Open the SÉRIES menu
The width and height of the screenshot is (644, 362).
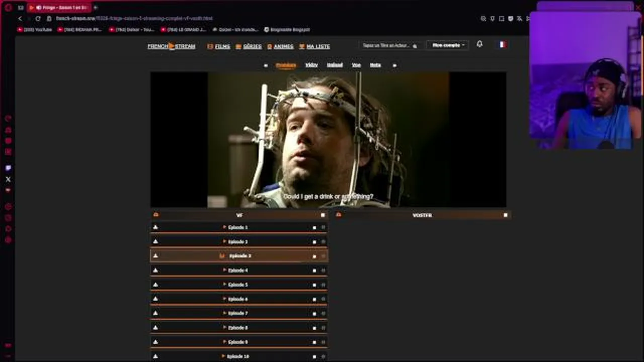coord(249,46)
